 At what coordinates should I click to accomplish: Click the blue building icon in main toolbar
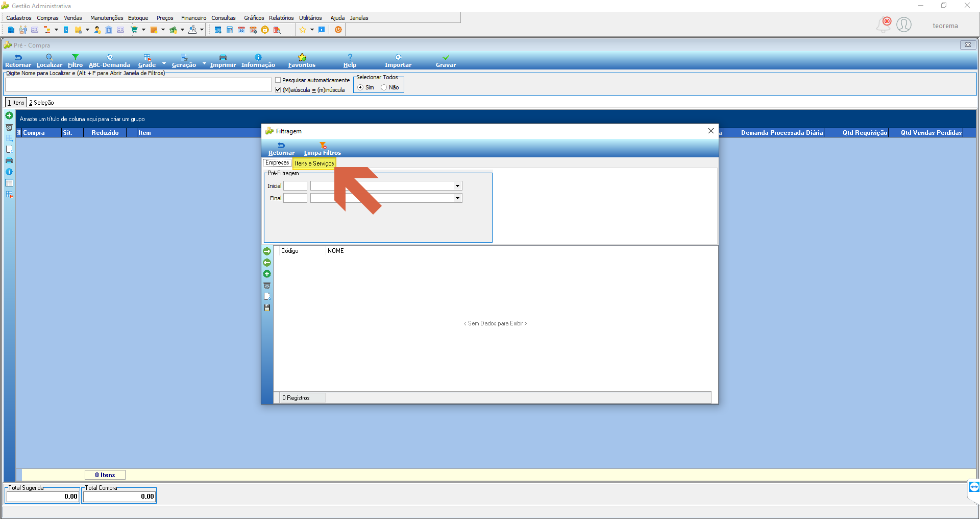(11, 30)
